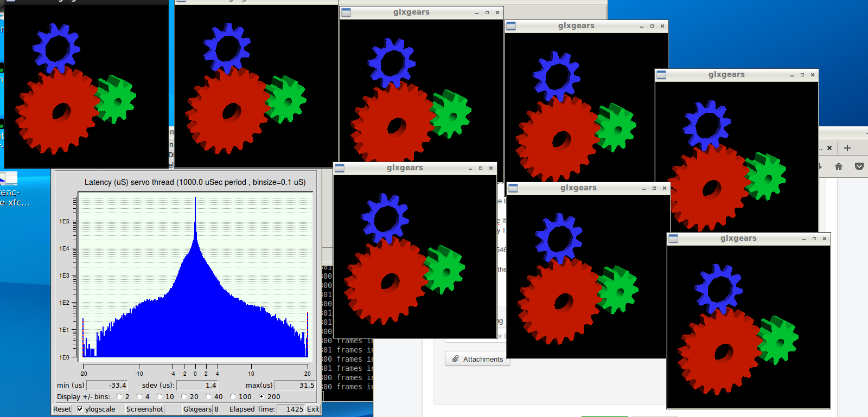
Task: Click the sdev (us) value field showing 1.4
Action: point(197,385)
